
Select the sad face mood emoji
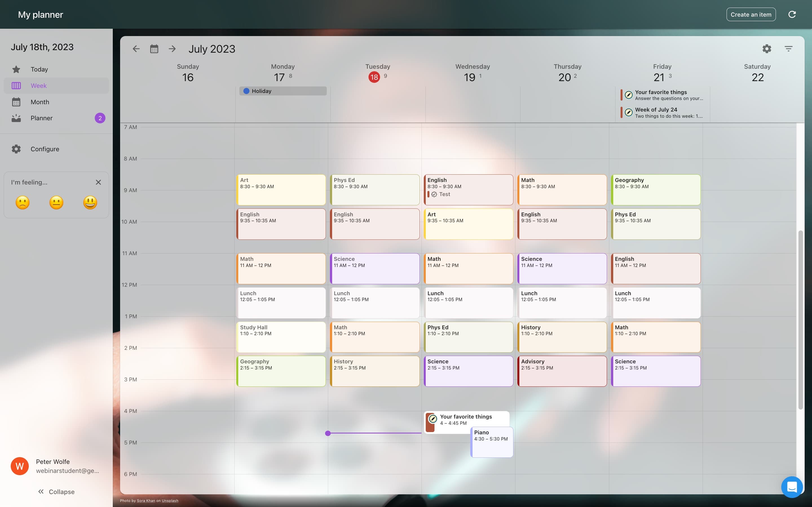tap(22, 203)
